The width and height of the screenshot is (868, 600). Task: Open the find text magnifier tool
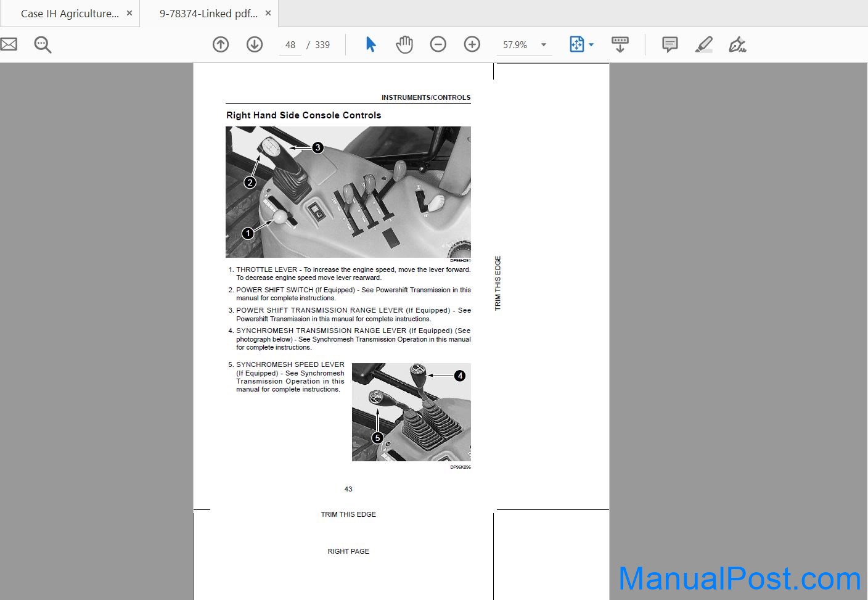(43, 44)
